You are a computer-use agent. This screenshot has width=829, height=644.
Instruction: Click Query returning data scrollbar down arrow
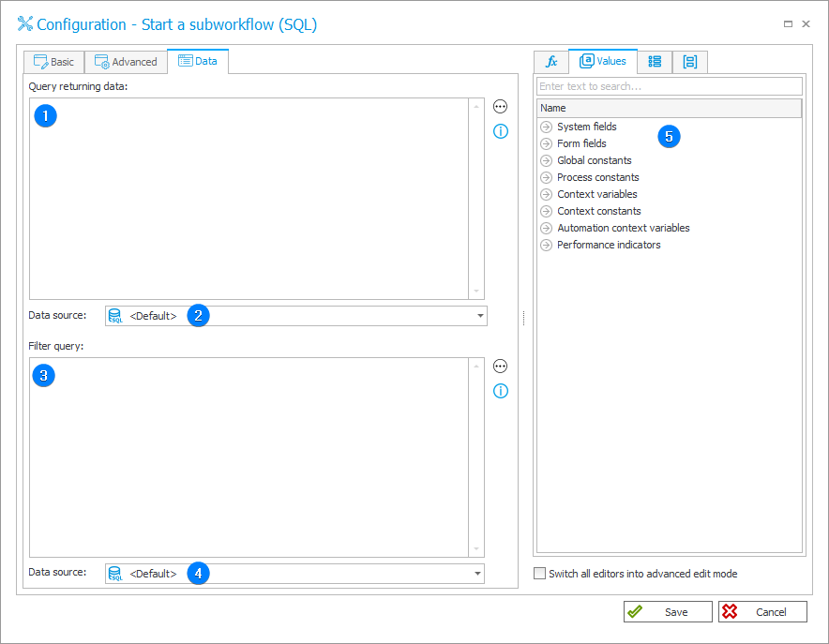pyautogui.click(x=476, y=292)
